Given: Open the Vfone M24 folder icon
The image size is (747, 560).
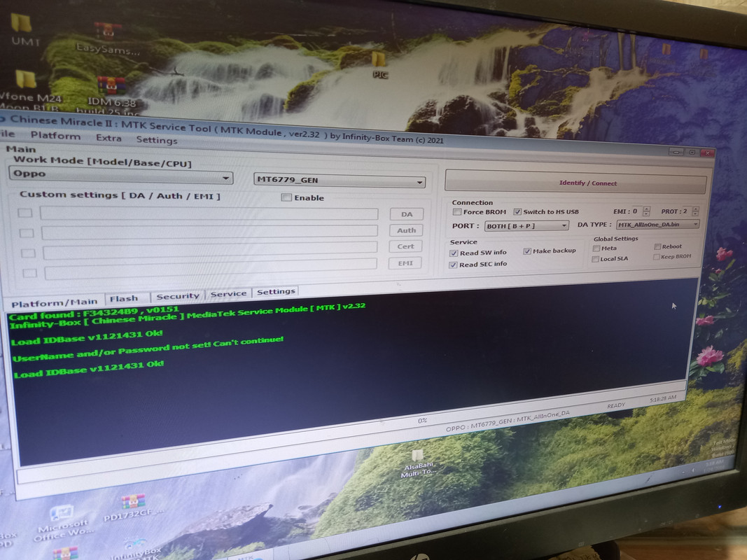Looking at the screenshot, I should (x=27, y=89).
